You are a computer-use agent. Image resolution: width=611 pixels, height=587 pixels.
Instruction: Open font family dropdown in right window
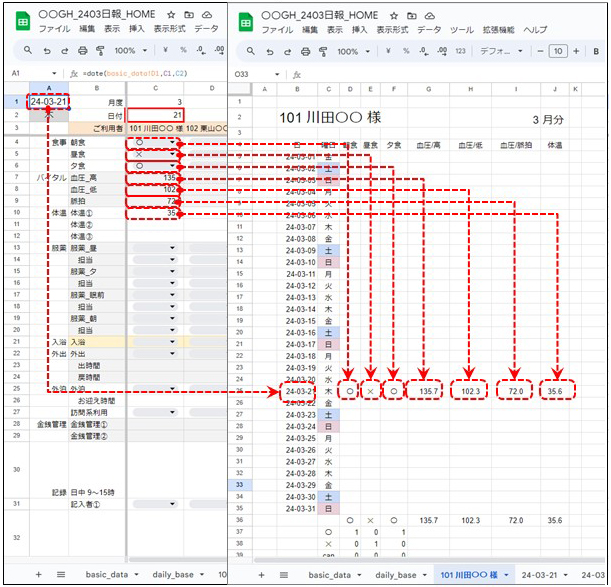point(501,51)
